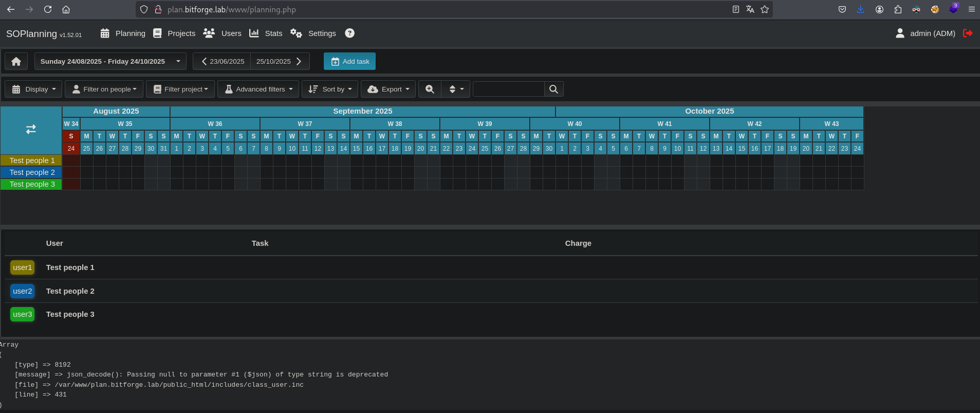Expand the Filter on people dropdown
Image resolution: width=980 pixels, height=413 pixels.
tap(105, 89)
